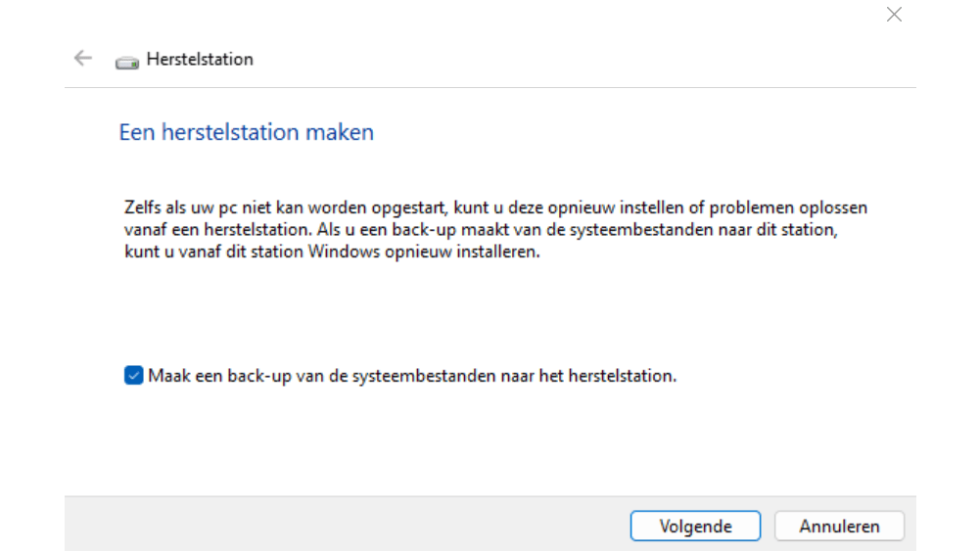Click the back arrow icon
980x551 pixels.
pyautogui.click(x=83, y=59)
